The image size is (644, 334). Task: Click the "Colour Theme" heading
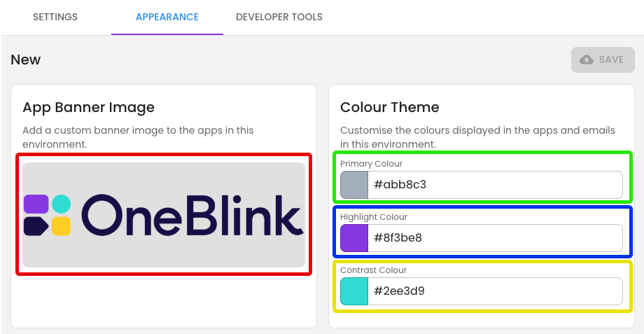[x=390, y=107]
